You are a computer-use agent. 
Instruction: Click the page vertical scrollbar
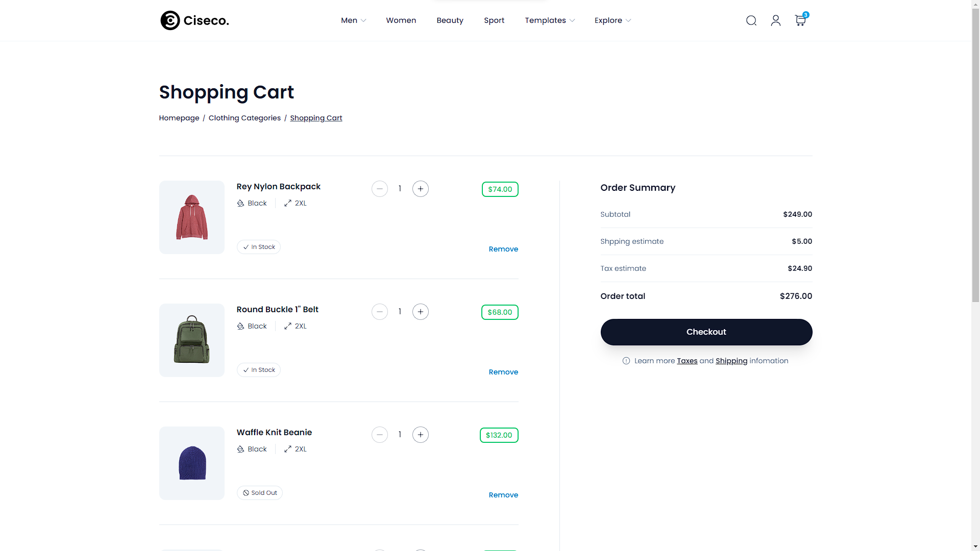[x=975, y=153]
